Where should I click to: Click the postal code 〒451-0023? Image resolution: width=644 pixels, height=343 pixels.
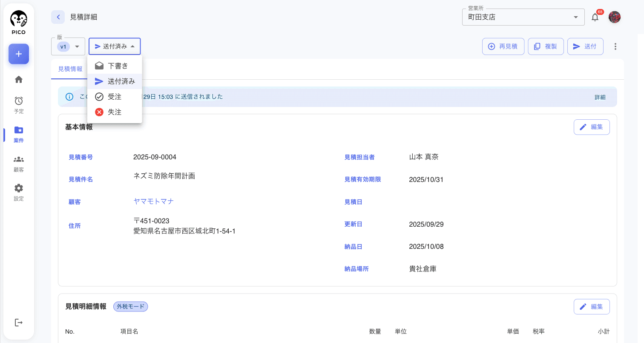click(152, 221)
